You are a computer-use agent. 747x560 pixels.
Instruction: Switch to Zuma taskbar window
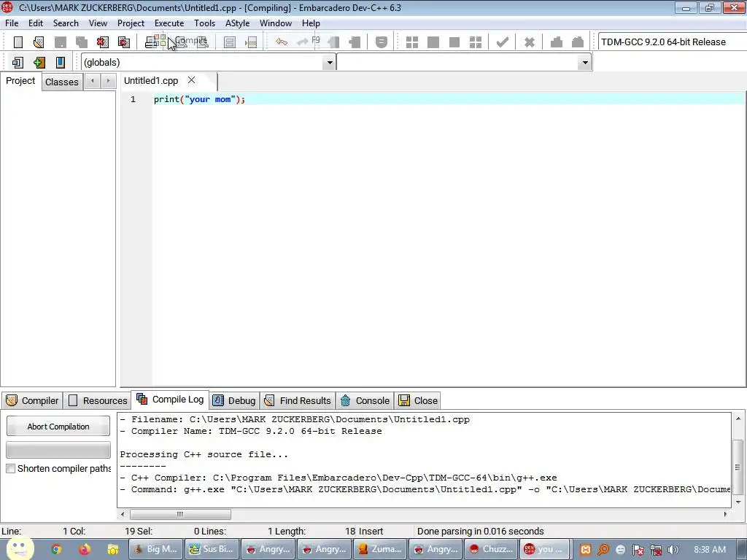click(x=379, y=549)
